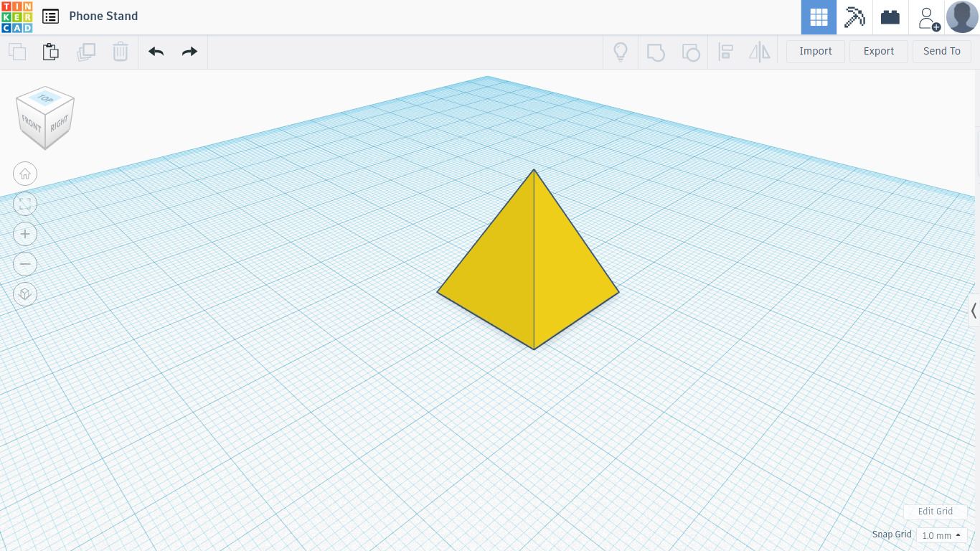Image resolution: width=980 pixels, height=551 pixels.
Task: Toggle Show all lightbulb icon
Action: coord(621,52)
